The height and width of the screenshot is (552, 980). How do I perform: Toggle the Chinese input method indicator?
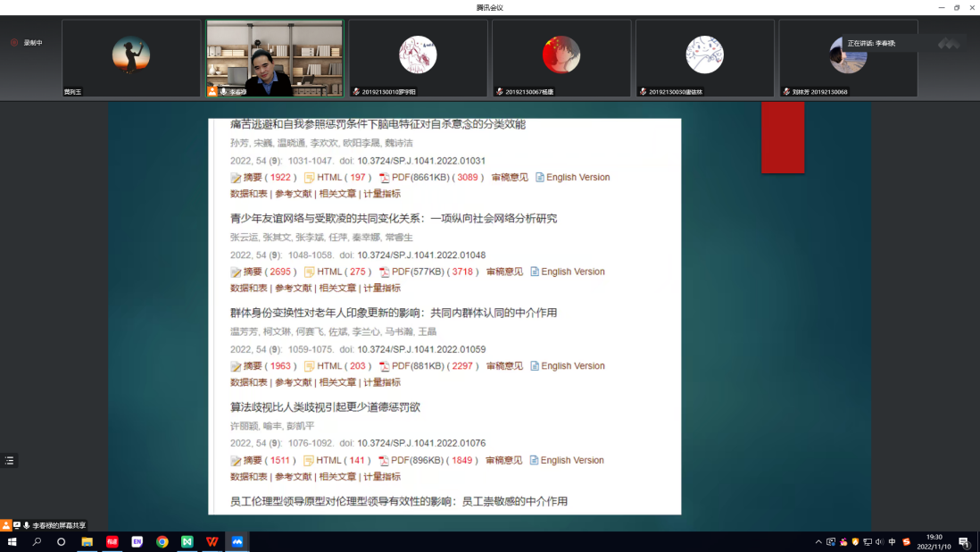(892, 542)
